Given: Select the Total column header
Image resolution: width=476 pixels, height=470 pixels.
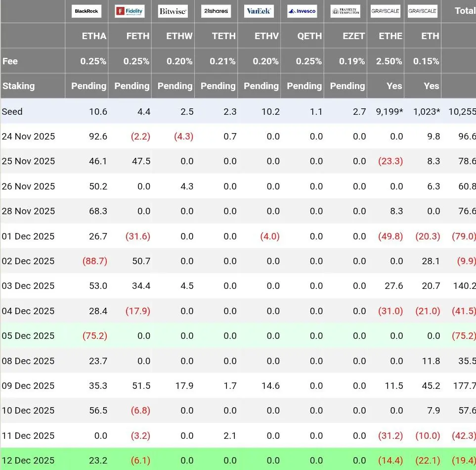Looking at the screenshot, I should click(465, 11).
